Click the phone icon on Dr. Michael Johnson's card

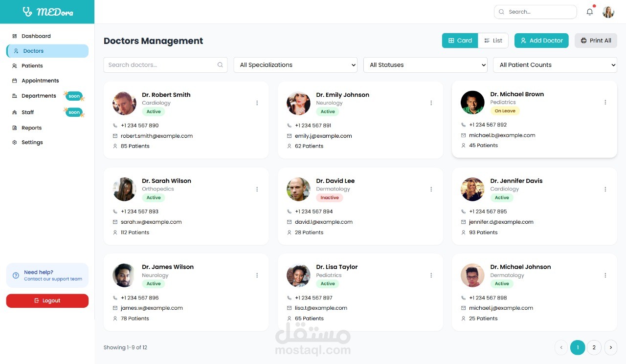tap(464, 298)
